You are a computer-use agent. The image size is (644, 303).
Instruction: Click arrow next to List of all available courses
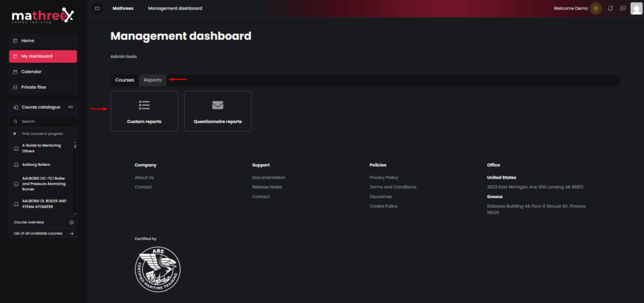72,234
